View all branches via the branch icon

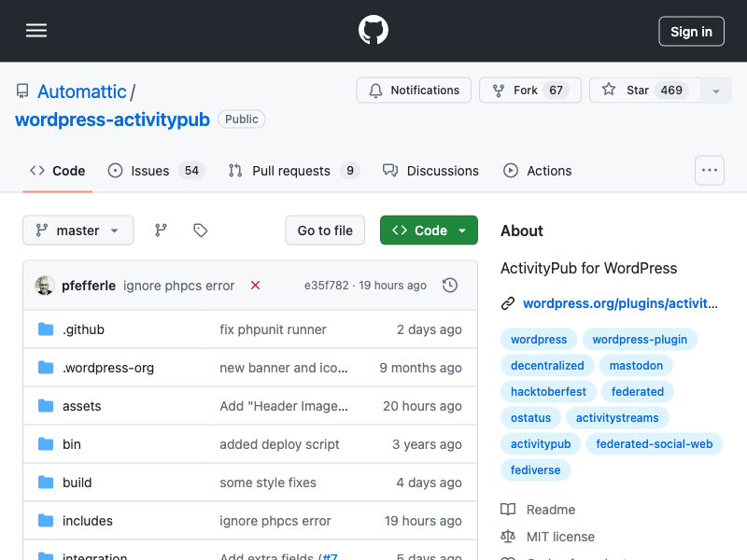161,231
